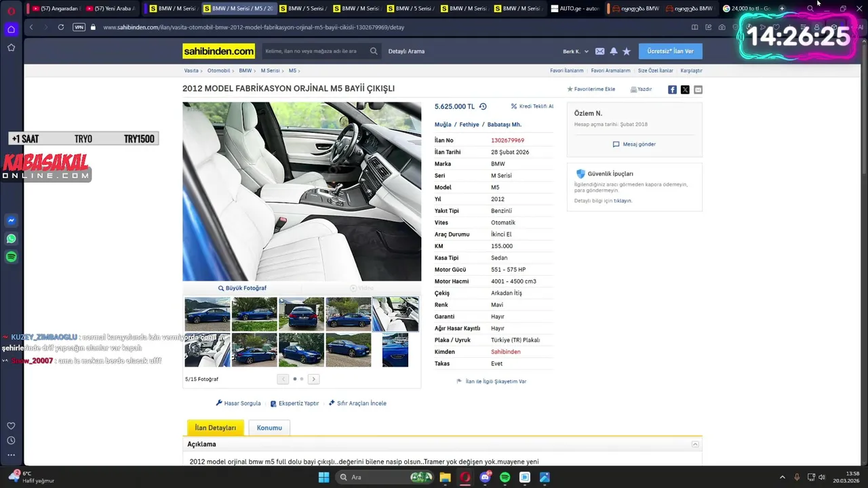This screenshot has width=868, height=488.
Task: Click M Serisi breadcrumb
Action: (270, 70)
